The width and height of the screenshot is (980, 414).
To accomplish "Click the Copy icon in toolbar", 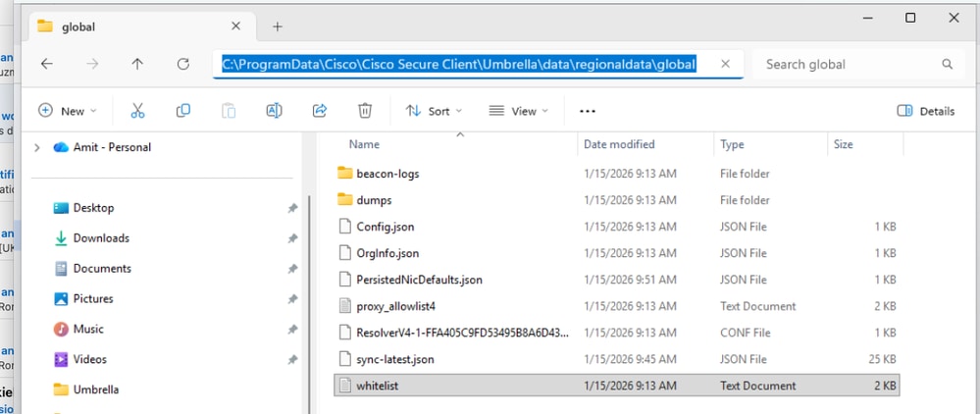I will coord(183,111).
